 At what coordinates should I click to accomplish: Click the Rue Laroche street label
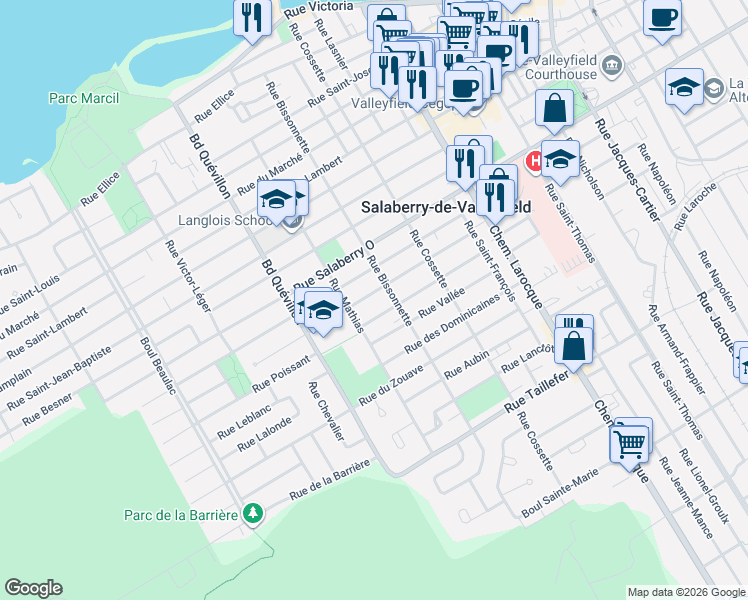(x=695, y=207)
